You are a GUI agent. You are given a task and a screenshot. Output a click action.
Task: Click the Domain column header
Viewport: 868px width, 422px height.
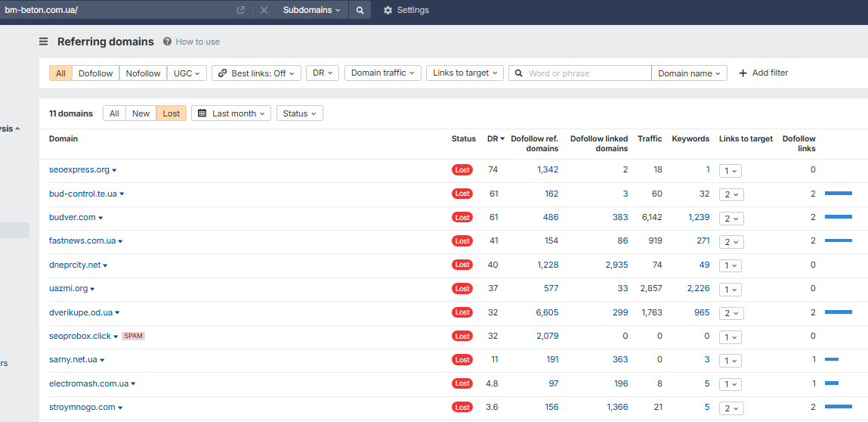(63, 138)
